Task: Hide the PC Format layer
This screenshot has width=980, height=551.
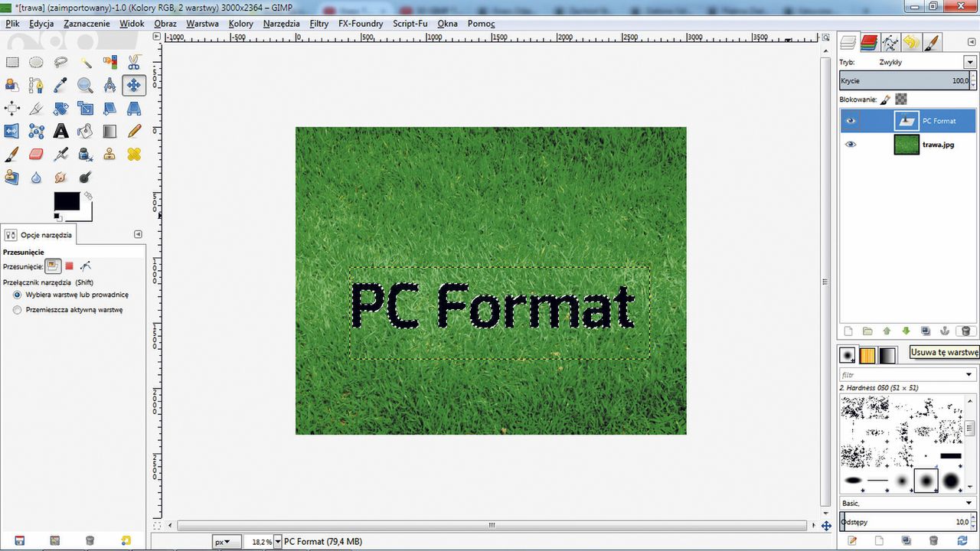Action: [x=851, y=121]
